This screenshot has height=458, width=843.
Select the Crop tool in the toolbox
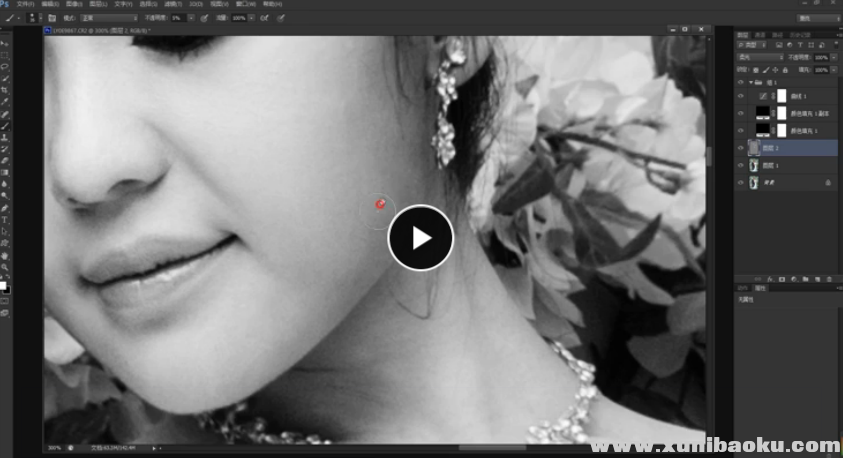[x=5, y=90]
